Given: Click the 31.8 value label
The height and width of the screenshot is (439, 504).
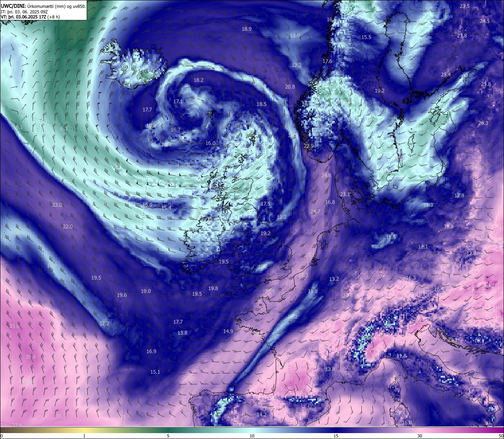Looking at the screenshot, I should [x=448, y=226].
